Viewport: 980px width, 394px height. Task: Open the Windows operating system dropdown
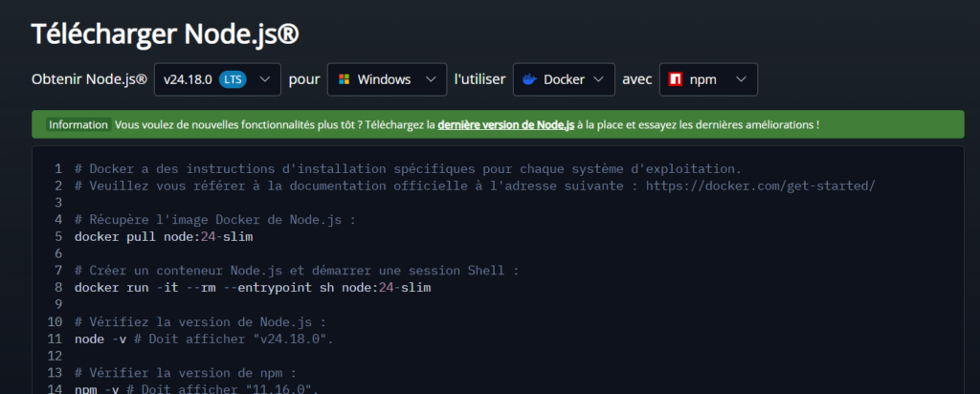[x=387, y=79]
